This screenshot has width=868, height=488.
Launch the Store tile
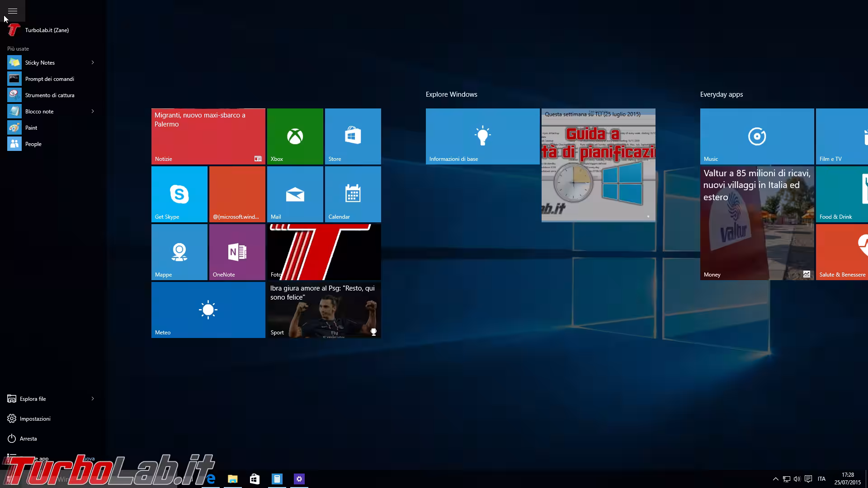(353, 136)
